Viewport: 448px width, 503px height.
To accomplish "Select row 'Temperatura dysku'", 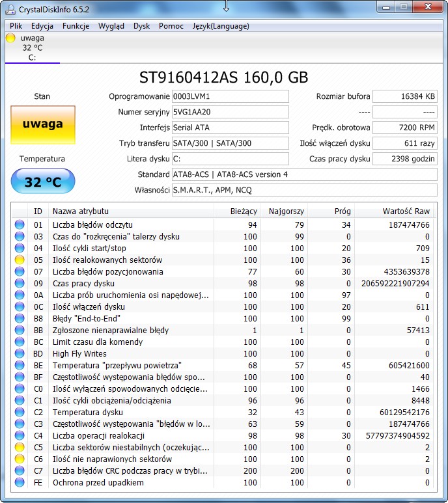I will pyautogui.click(x=223, y=412).
